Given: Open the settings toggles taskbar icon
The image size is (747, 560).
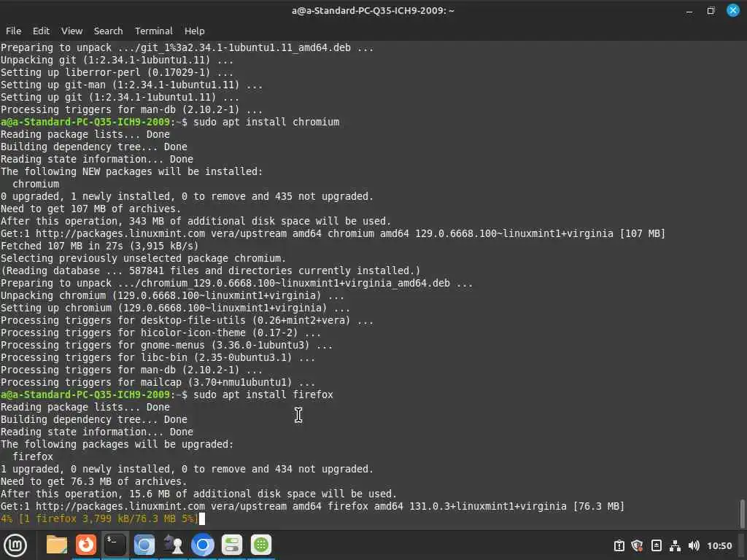Looking at the screenshot, I should tap(232, 545).
